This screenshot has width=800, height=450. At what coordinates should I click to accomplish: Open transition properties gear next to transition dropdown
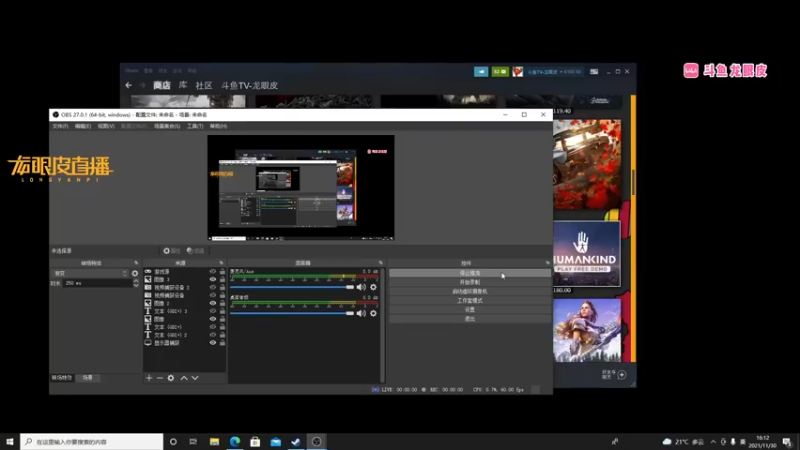[x=135, y=273]
